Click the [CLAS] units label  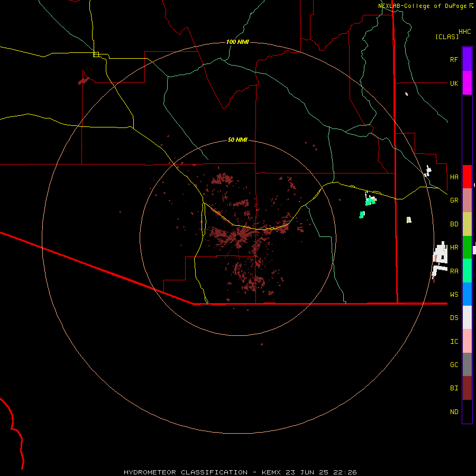click(x=446, y=36)
